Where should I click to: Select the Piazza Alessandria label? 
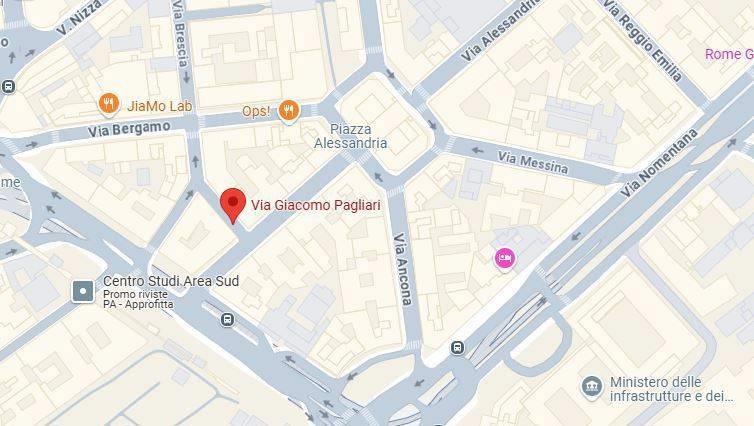tap(351, 136)
